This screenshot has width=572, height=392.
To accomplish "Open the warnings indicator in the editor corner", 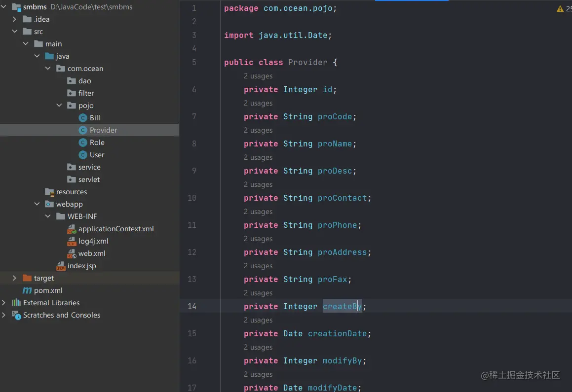I will coord(564,9).
